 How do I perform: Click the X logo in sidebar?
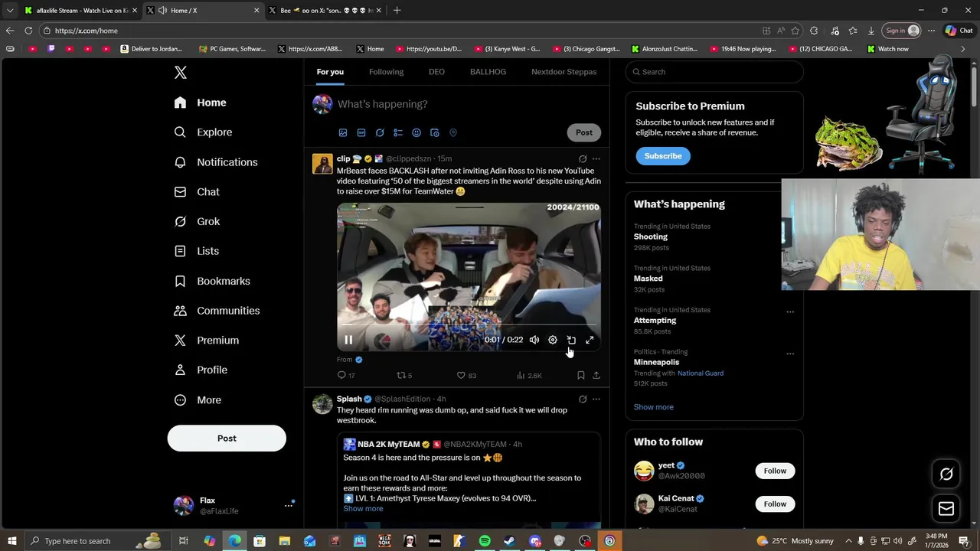click(x=181, y=73)
